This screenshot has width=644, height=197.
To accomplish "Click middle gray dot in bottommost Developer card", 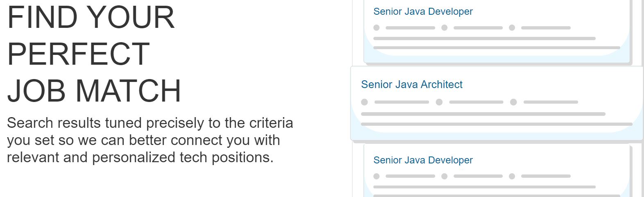I will coord(444,176).
